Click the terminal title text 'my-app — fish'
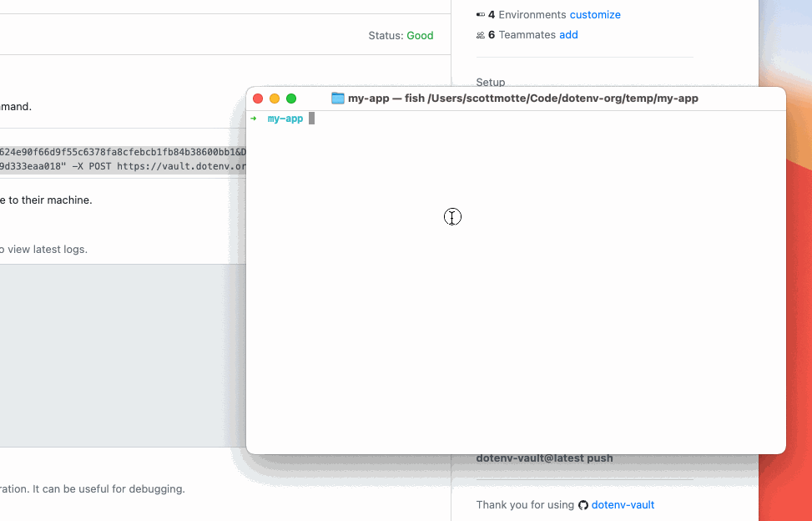Image resolution: width=812 pixels, height=521 pixels. click(x=386, y=99)
